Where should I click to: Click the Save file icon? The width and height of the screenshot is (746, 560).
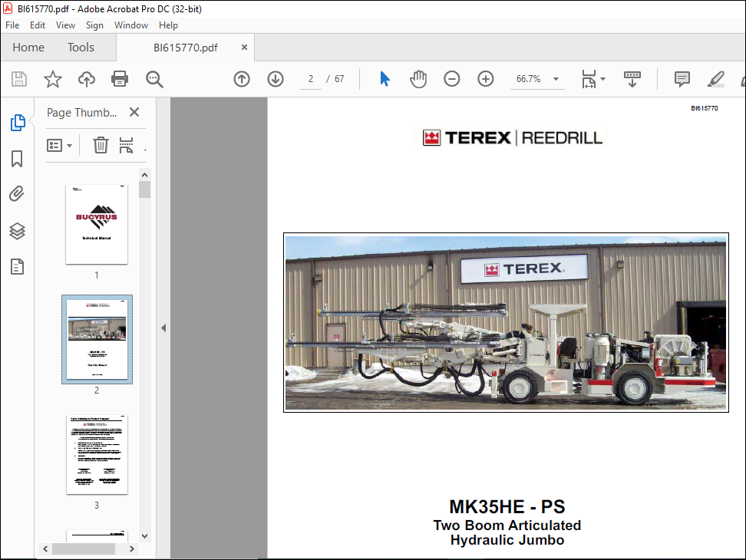point(19,79)
